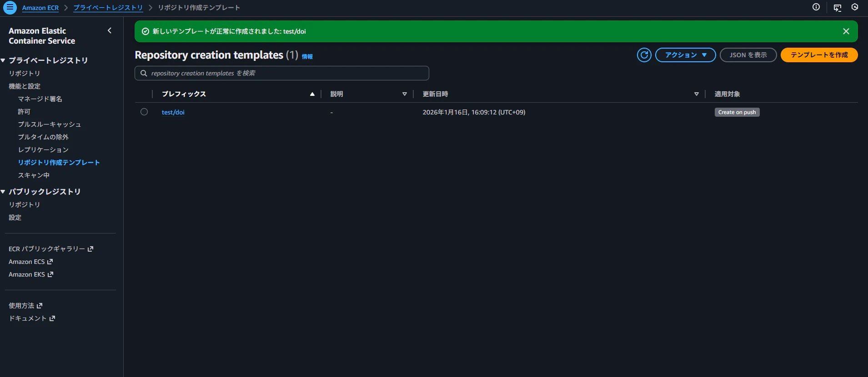The width and height of the screenshot is (868, 377).
Task: Open 設定 under public registry
Action: point(15,218)
